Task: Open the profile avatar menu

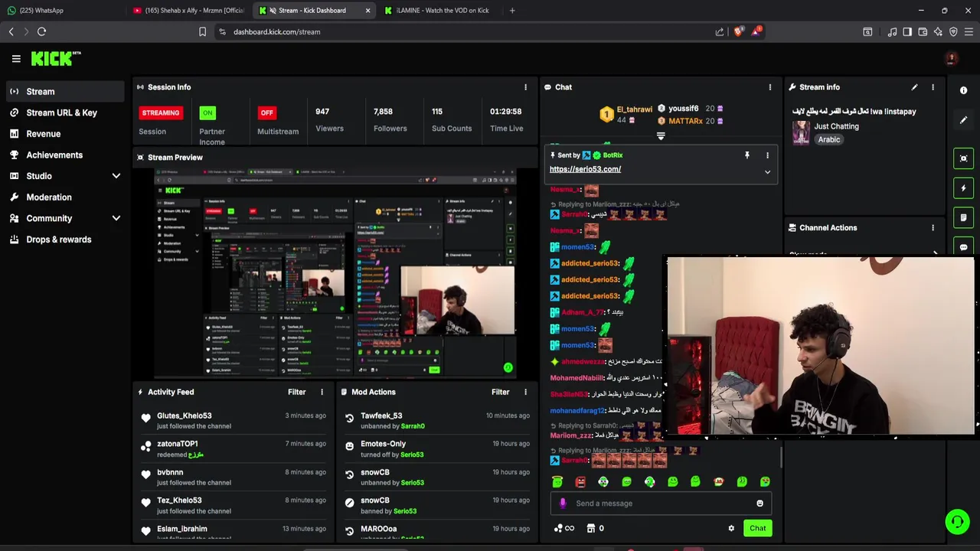Action: [951, 58]
